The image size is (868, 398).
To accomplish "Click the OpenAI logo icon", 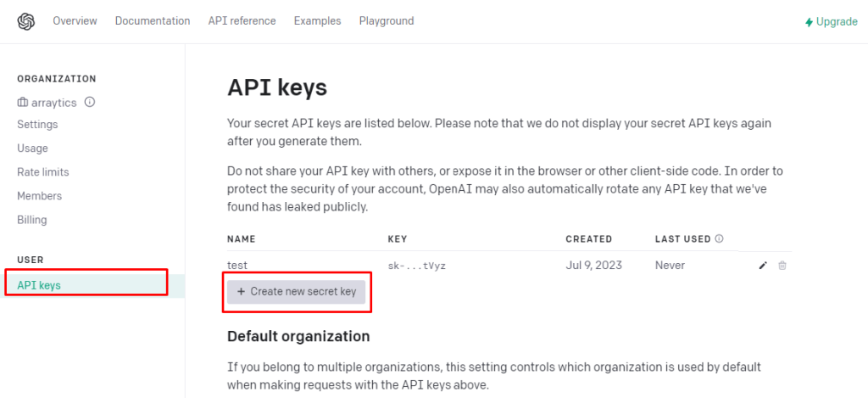I will (x=26, y=21).
